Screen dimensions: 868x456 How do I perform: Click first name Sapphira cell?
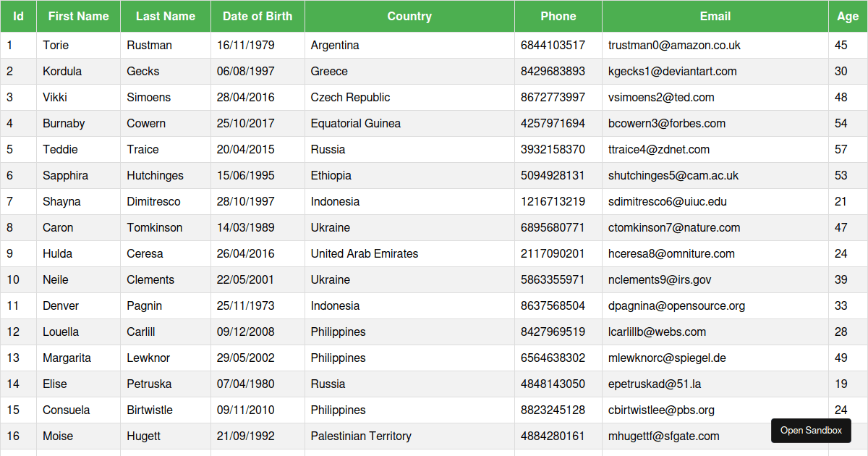79,175
